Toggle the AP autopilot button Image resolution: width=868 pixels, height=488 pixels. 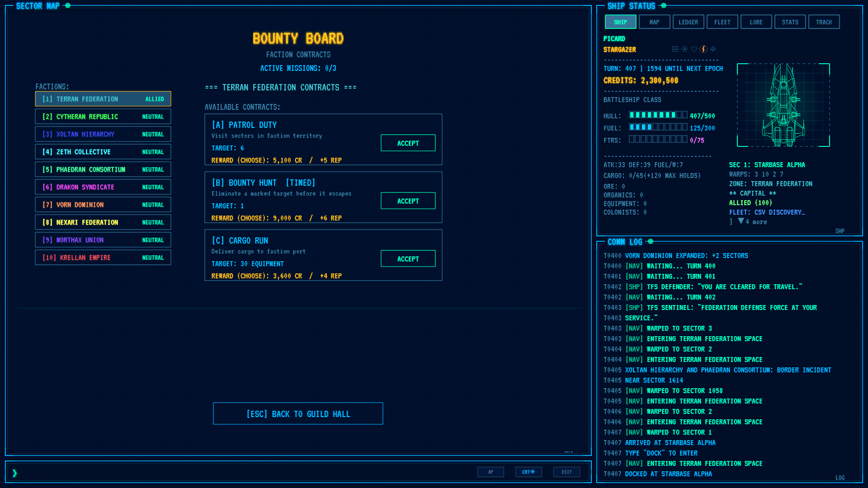491,472
